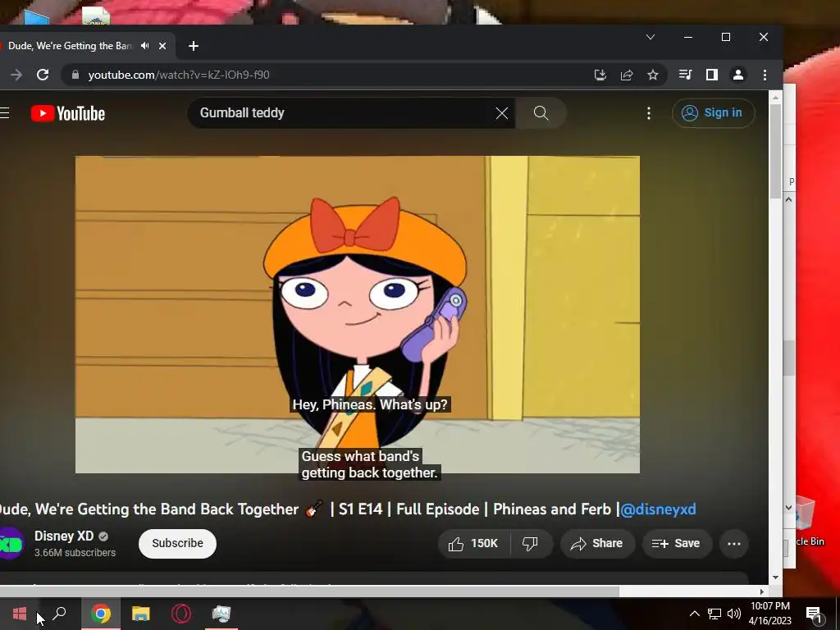Click up arrow in background window scrollbar
The image size is (840, 630).
pos(788,200)
